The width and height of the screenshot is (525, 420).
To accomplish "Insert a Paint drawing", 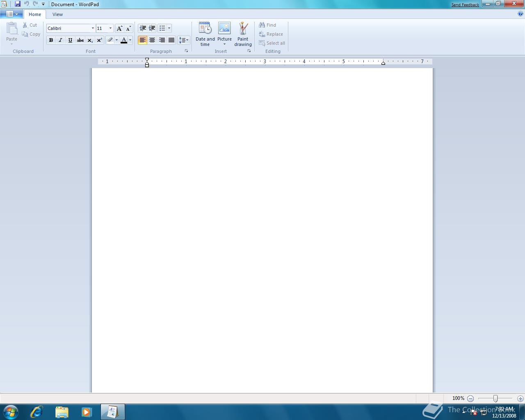I will 243,34.
